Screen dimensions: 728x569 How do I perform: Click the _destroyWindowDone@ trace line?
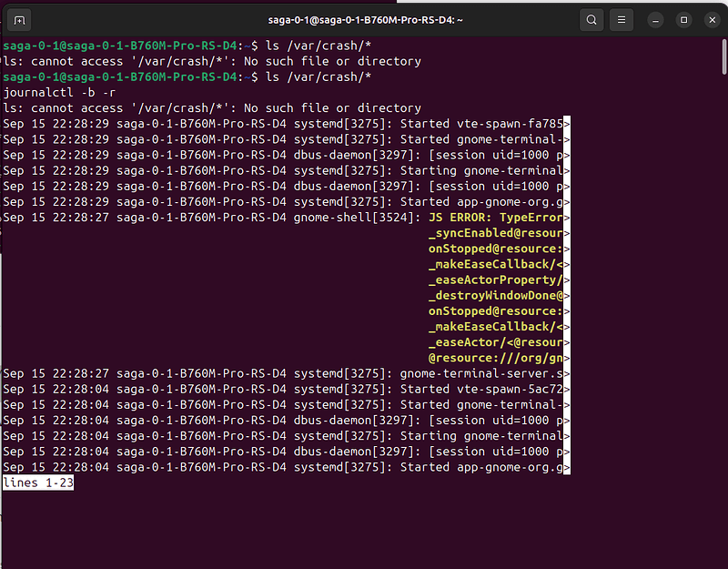pyautogui.click(x=496, y=295)
